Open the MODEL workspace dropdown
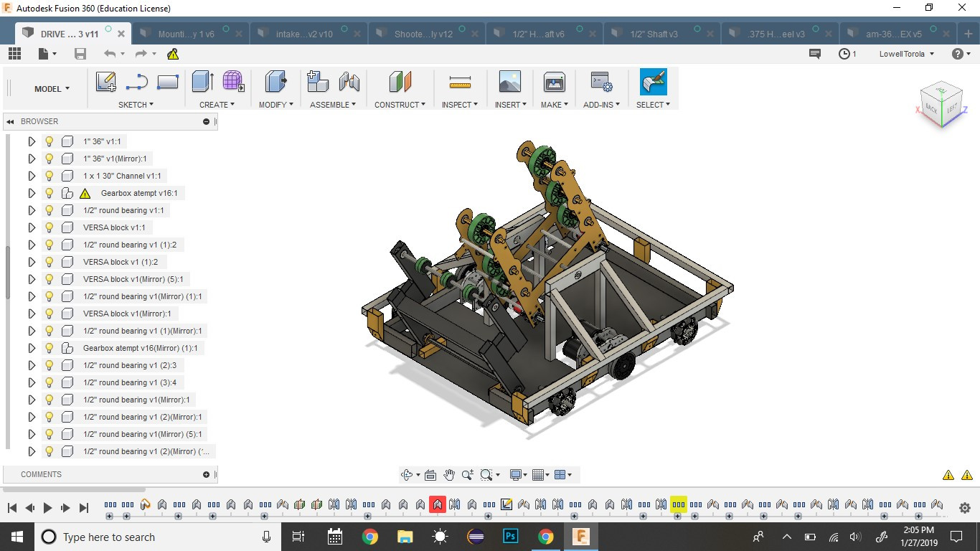The width and height of the screenshot is (980, 551). (x=52, y=89)
